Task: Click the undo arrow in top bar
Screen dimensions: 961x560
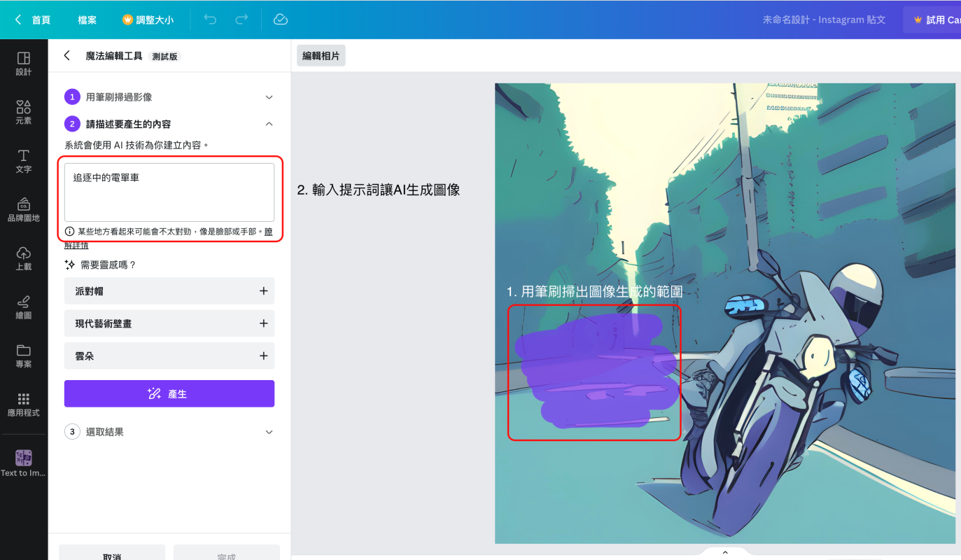Action: tap(210, 20)
